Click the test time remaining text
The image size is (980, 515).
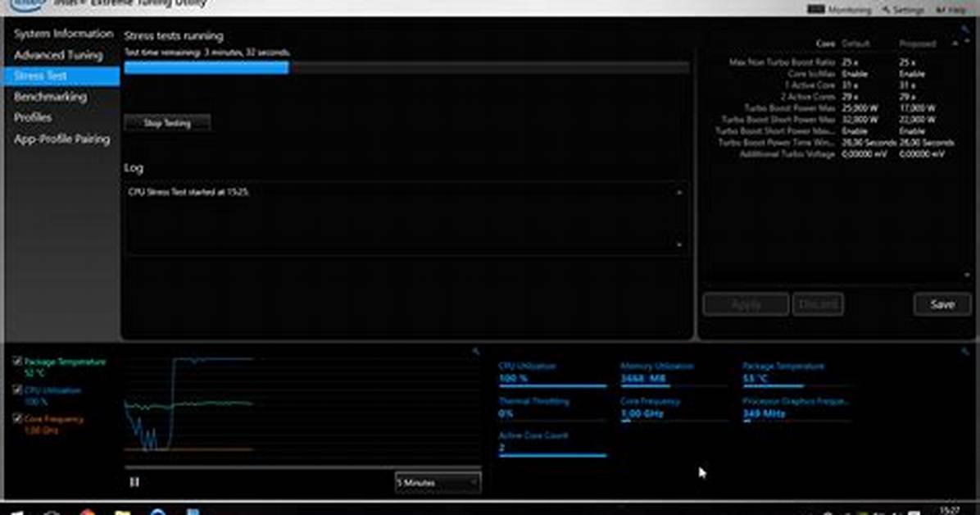click(x=206, y=52)
